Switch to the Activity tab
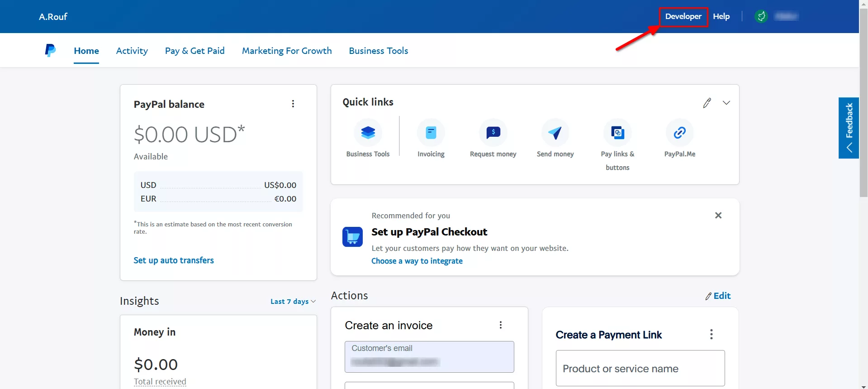The height and width of the screenshot is (389, 868). tap(132, 51)
